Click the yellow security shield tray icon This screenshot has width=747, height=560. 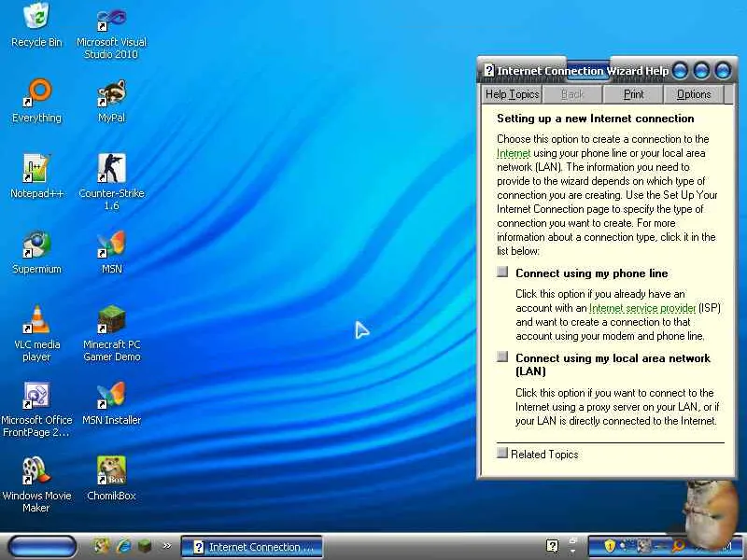(x=610, y=546)
